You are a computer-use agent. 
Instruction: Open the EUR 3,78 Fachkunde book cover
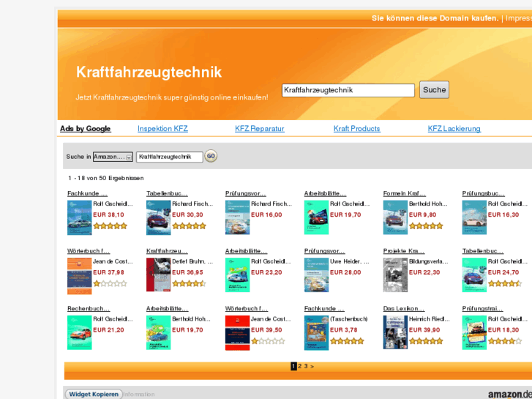click(316, 333)
